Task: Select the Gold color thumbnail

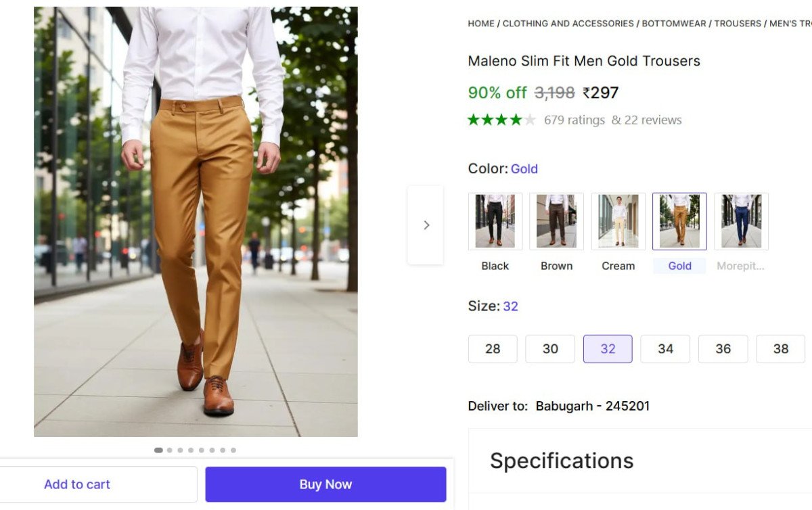Action: pyautogui.click(x=679, y=221)
